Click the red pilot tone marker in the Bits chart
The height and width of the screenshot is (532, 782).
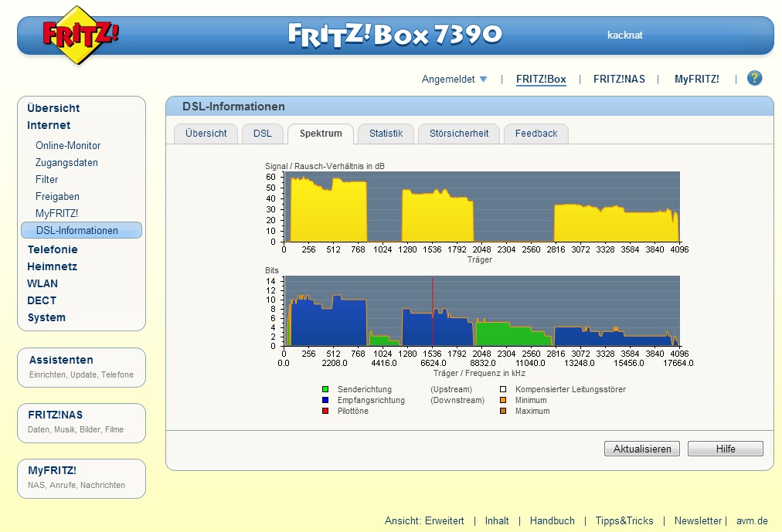tap(433, 311)
